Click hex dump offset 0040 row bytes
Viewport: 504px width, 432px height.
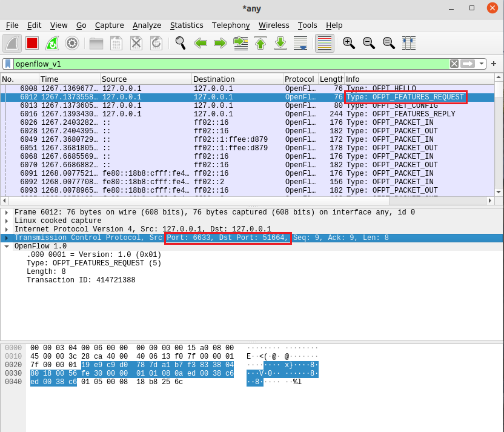click(107, 382)
